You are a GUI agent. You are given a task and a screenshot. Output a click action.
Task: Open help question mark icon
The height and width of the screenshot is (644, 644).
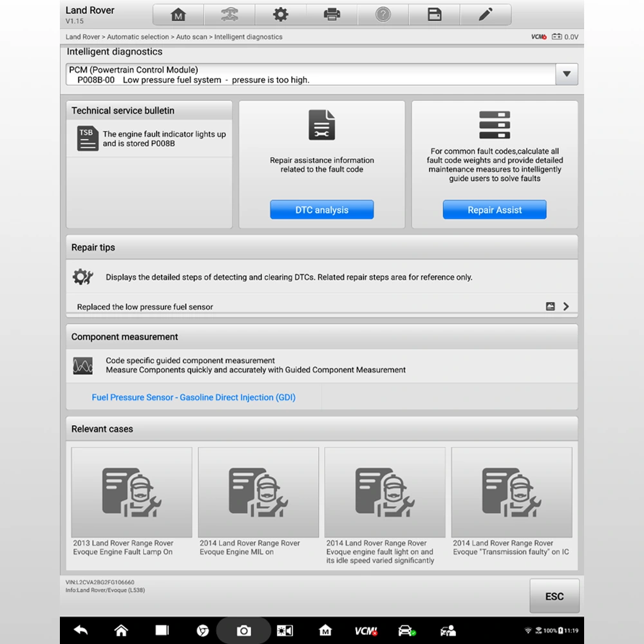tap(383, 15)
